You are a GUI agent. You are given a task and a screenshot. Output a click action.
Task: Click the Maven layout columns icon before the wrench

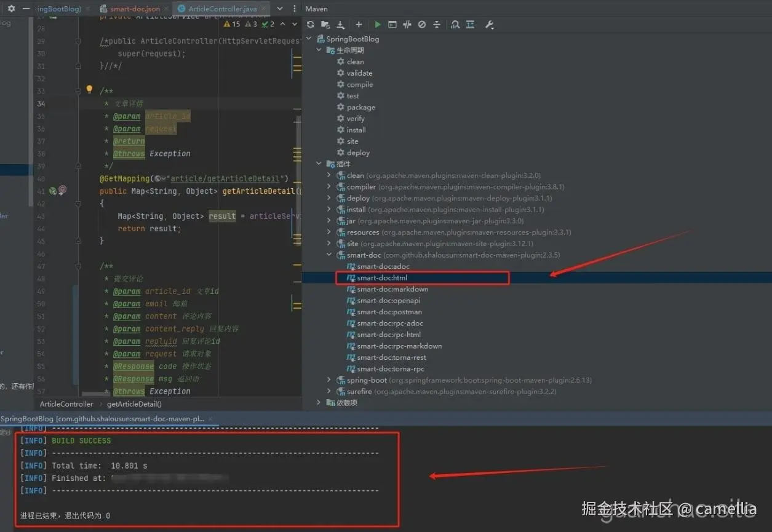471,25
